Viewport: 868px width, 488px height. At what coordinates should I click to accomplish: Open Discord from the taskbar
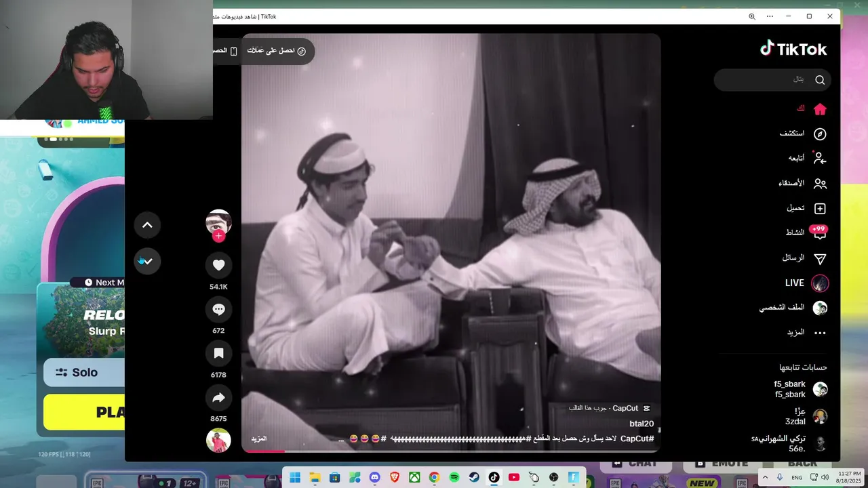[x=375, y=477]
